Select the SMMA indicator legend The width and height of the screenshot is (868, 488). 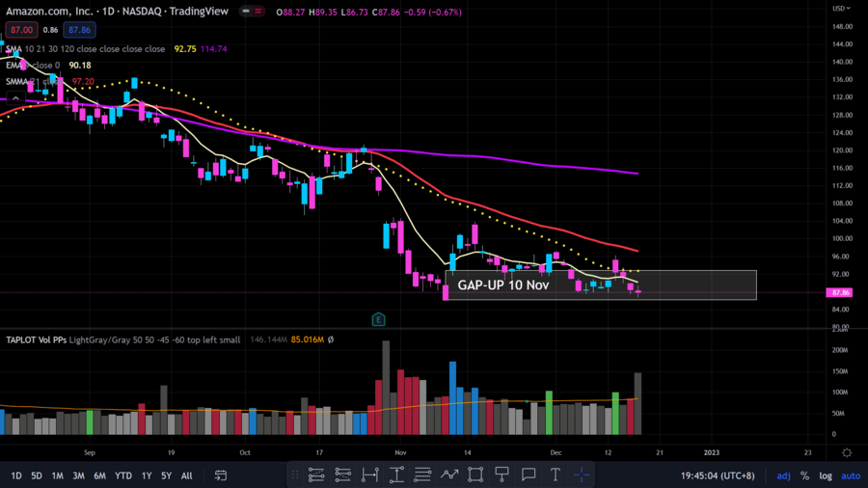click(33, 81)
